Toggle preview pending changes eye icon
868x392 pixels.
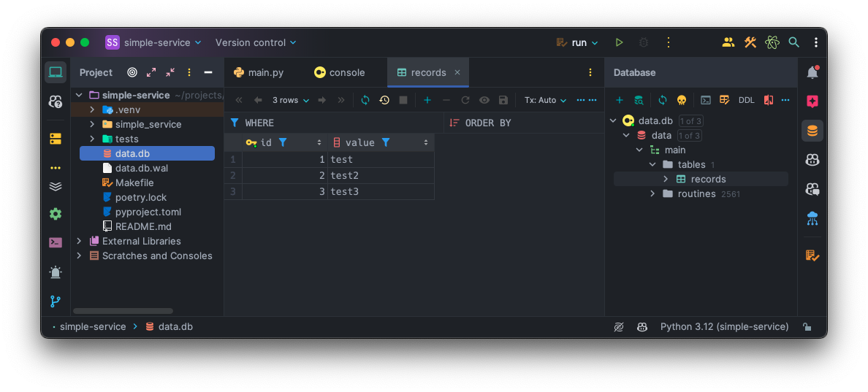(484, 100)
